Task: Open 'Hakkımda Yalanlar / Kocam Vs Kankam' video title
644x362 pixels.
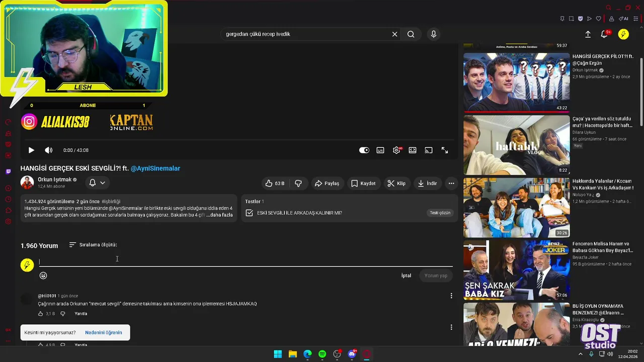Action: [x=603, y=185]
